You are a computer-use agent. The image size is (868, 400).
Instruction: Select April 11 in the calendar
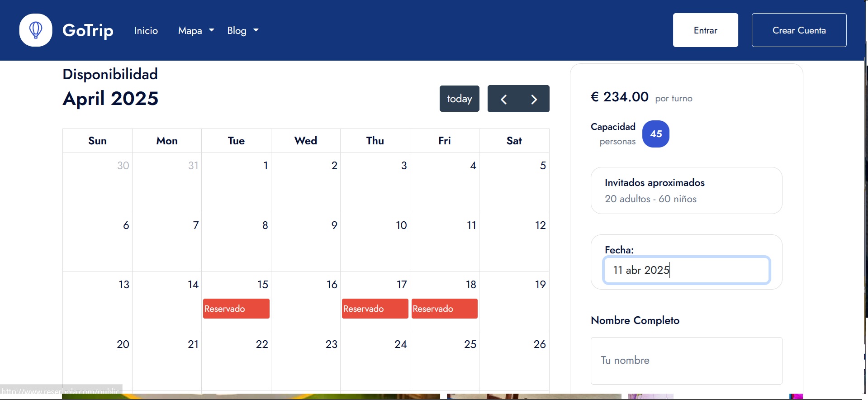tap(445, 242)
